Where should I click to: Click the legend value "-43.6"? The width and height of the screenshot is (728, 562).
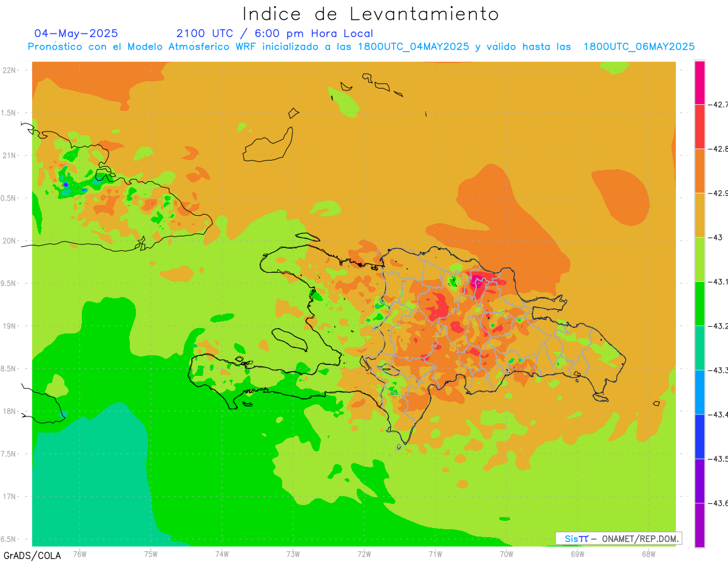[718, 503]
